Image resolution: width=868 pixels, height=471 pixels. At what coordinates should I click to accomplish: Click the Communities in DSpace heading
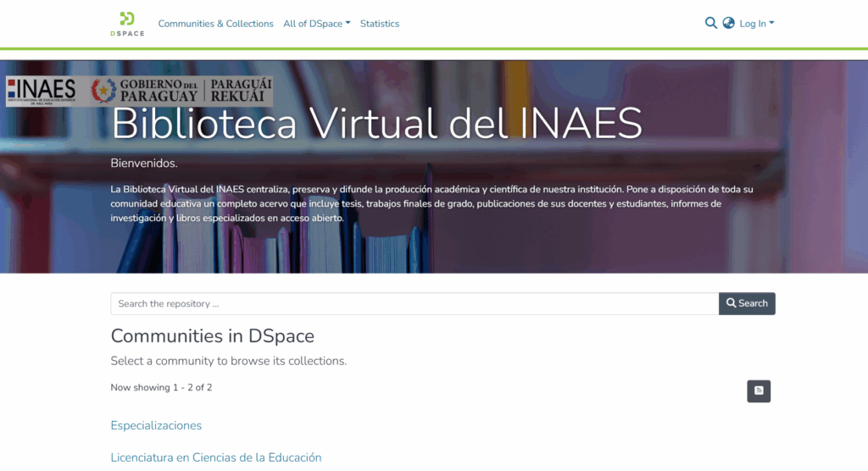(x=212, y=335)
